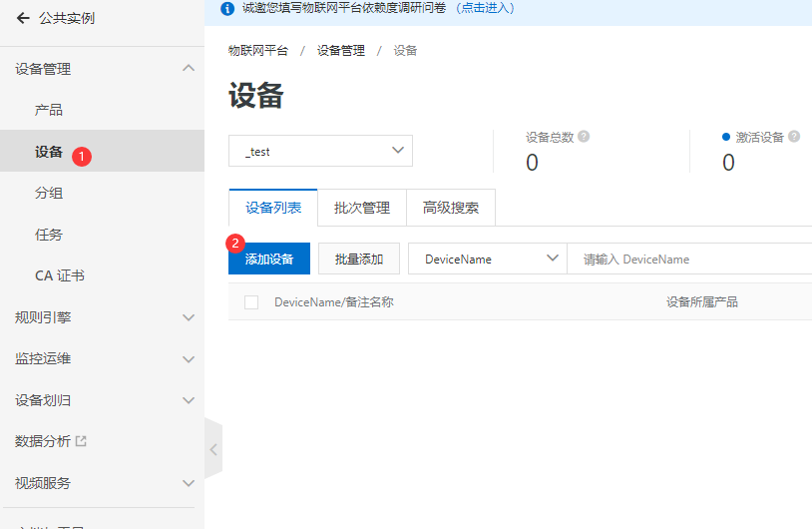Viewport: 812px width, 529px height.
Task: Click the info icon in the survey banner
Action: 227,8
